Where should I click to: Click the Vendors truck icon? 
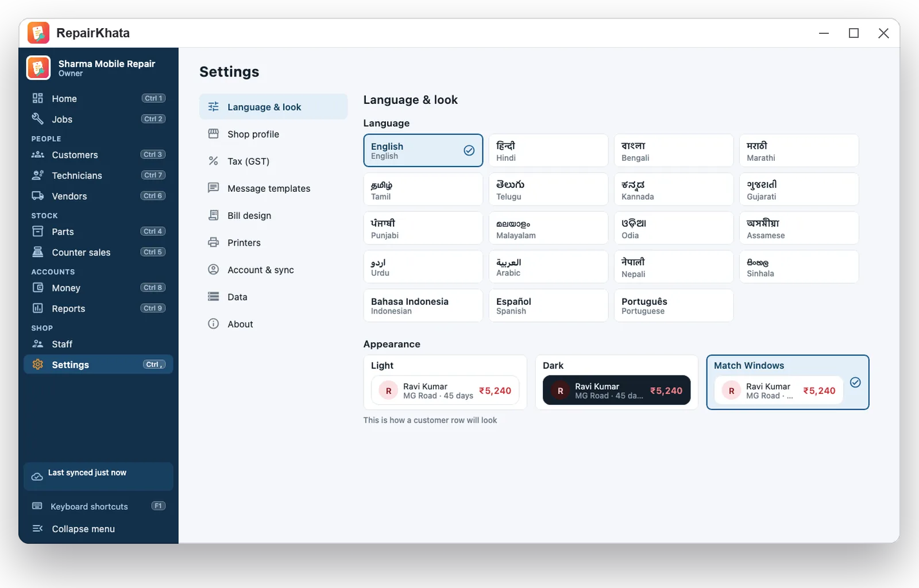pos(38,196)
